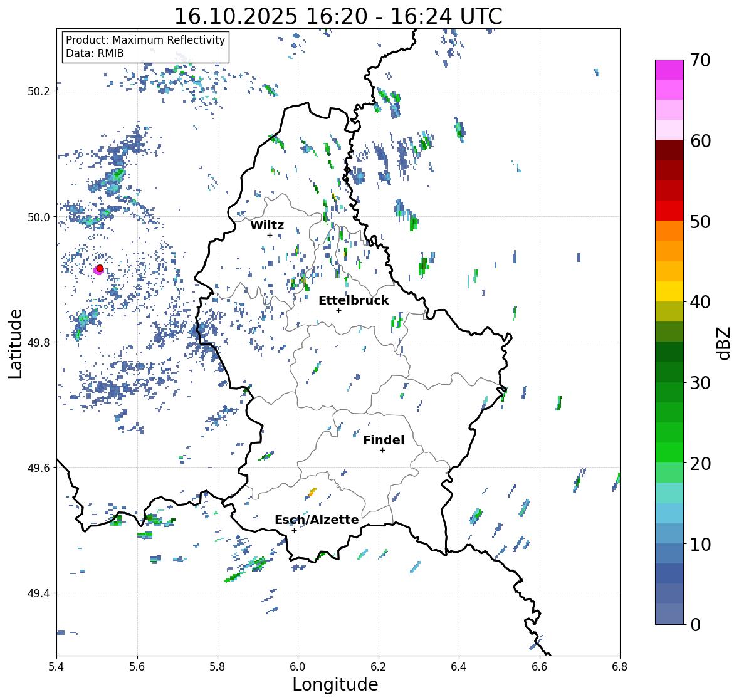Screen dimensions: 739x700
Task: Click the dark red swatch below 60 dBZ
Action: 669,150
